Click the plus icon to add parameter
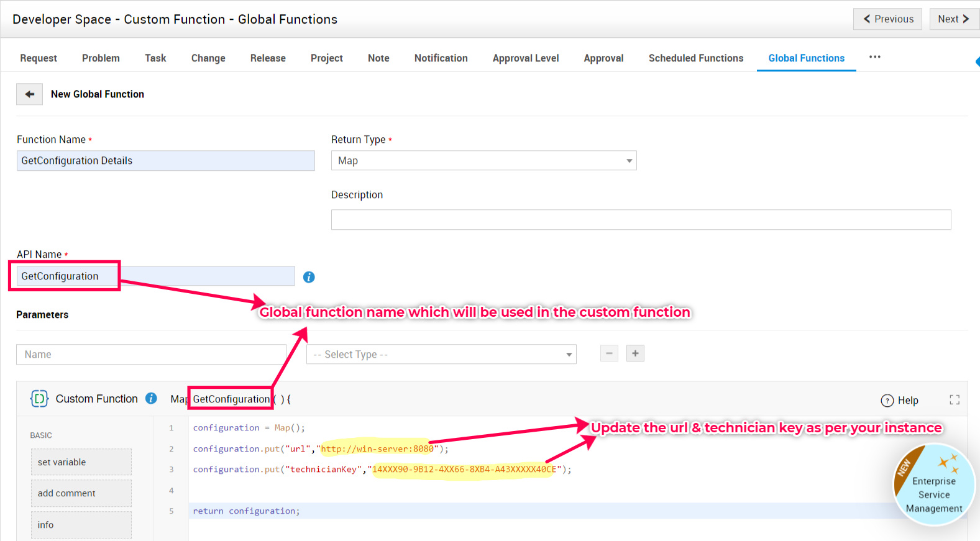The width and height of the screenshot is (980, 541). point(635,353)
